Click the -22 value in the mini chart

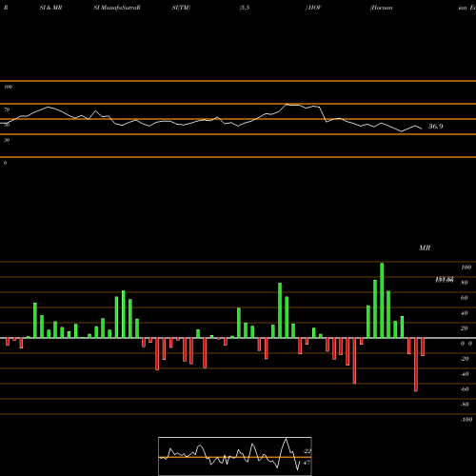pos(307,451)
